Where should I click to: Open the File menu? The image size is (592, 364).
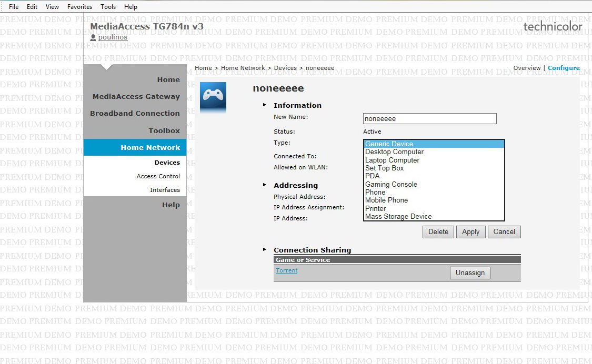pos(14,7)
